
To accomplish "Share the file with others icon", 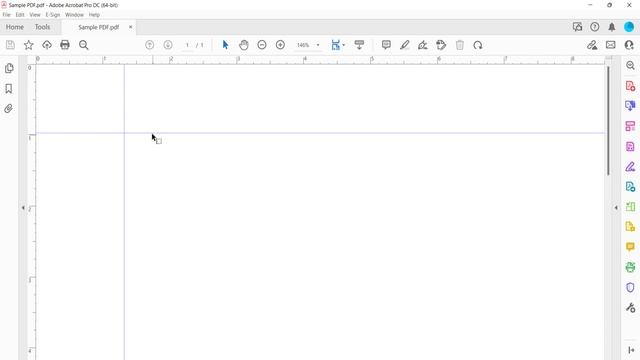I will 629,45.
